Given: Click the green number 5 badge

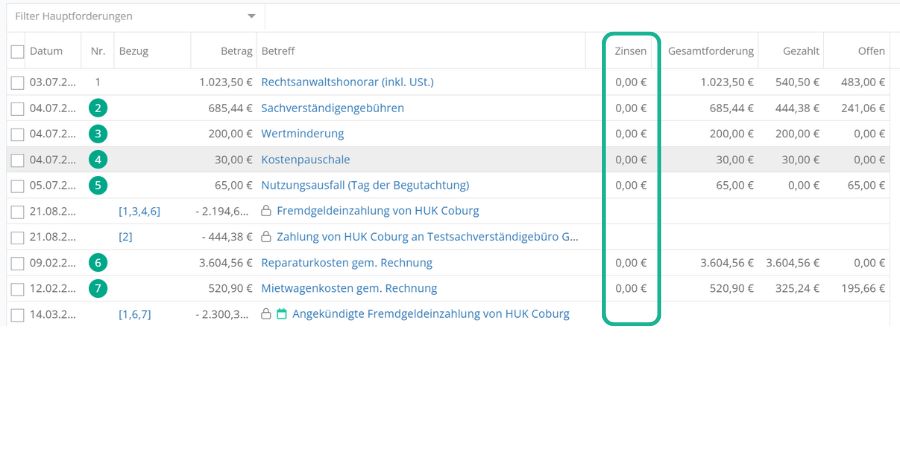Looking at the screenshot, I should (x=98, y=185).
